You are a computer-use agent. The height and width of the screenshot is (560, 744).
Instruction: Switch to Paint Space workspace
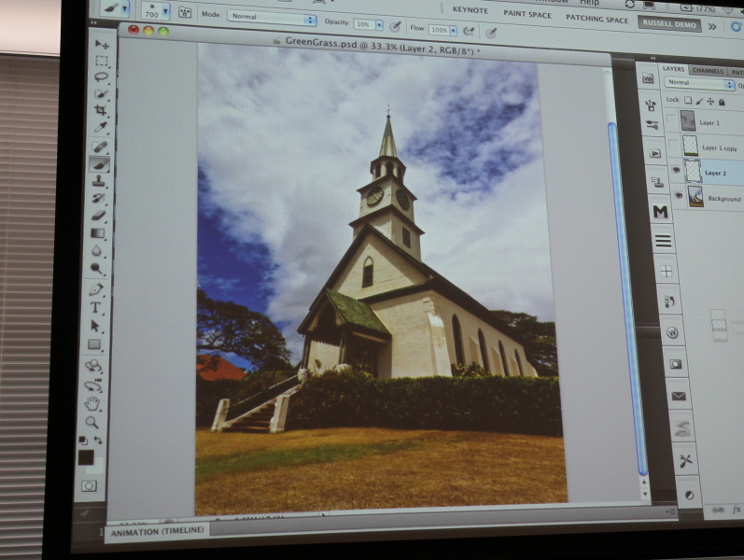pos(527,14)
